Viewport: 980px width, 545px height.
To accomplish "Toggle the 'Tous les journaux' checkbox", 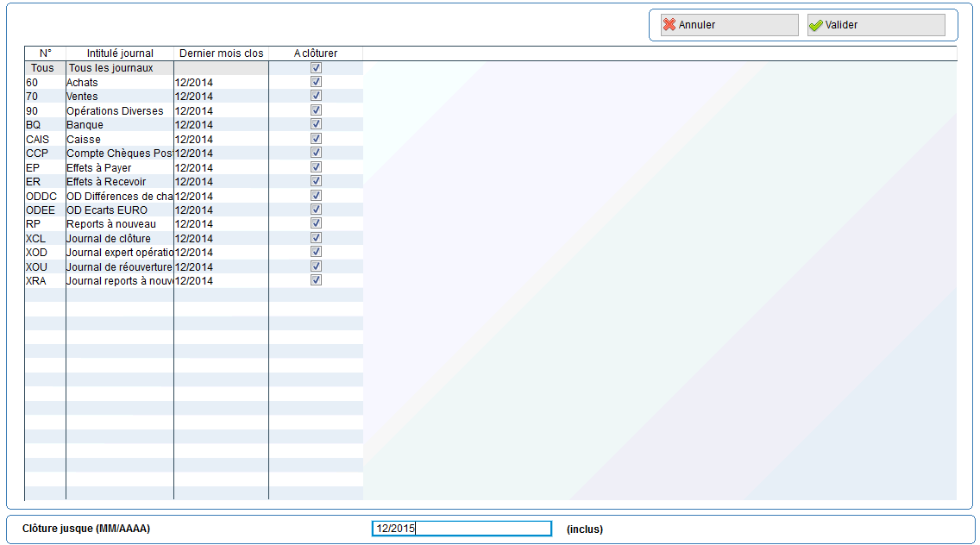I will [x=316, y=67].
